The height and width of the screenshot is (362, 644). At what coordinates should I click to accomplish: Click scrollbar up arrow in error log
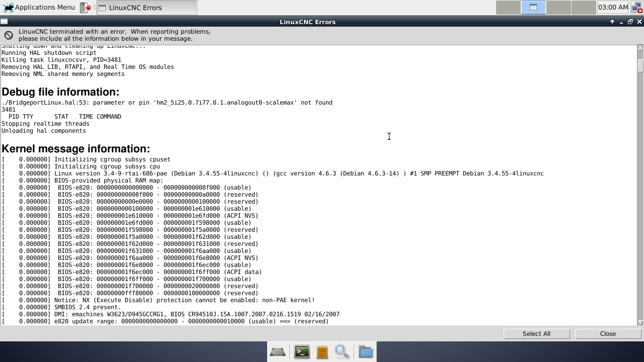point(640,48)
